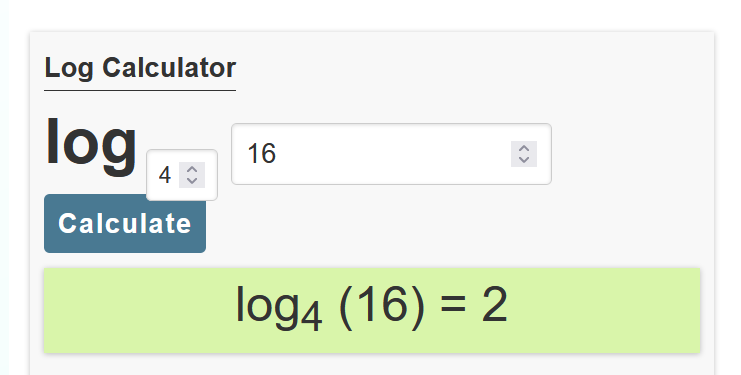Click the result value 2
The width and height of the screenshot is (741, 375).
(x=495, y=306)
